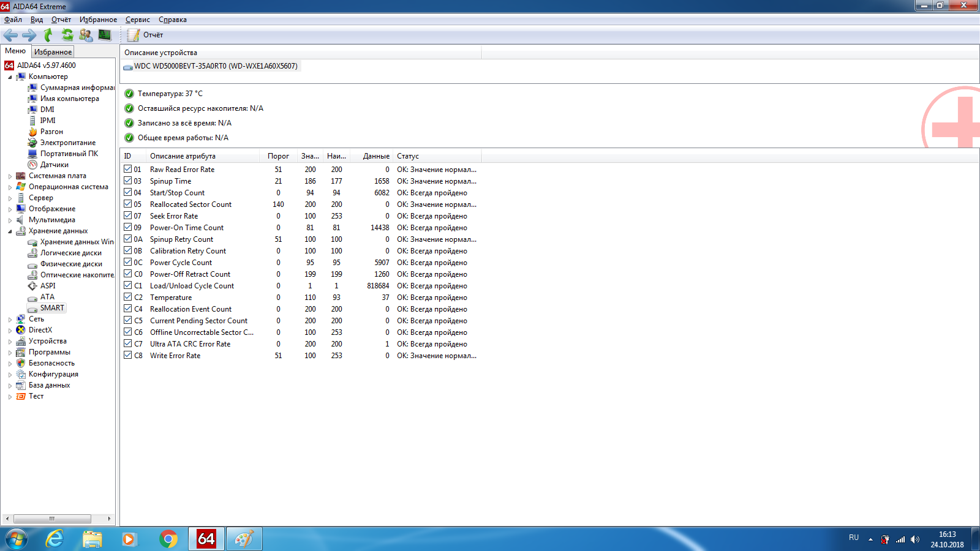Click the Описание устройства column header

[x=301, y=53]
